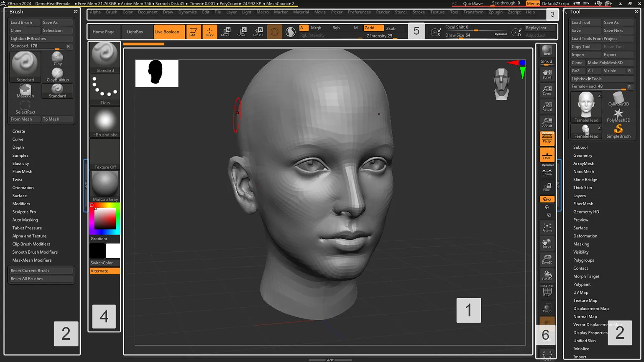Open the Stroke menu
The height and width of the screenshot is (362, 644).
click(x=419, y=12)
